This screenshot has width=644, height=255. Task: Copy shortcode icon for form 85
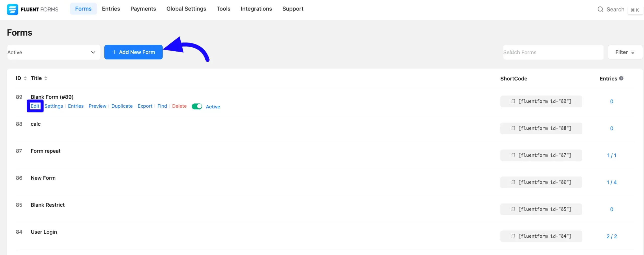pyautogui.click(x=513, y=209)
